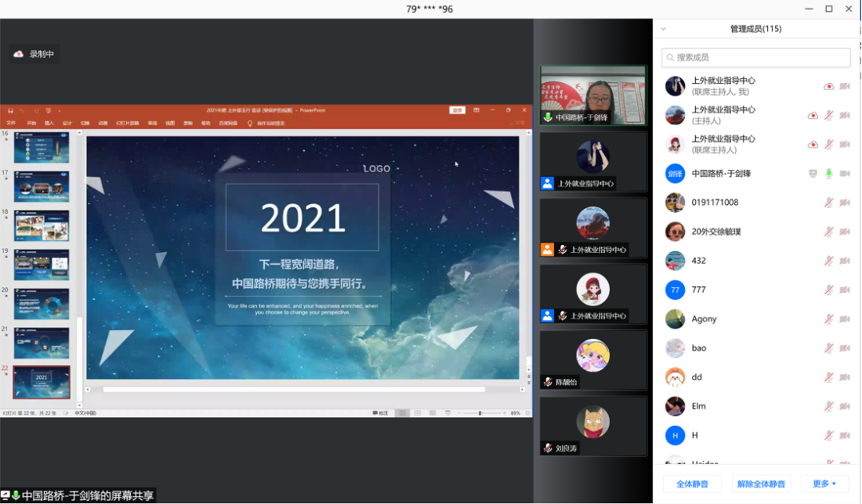Select slide 16 thumbnail
862x504 pixels.
[x=42, y=148]
